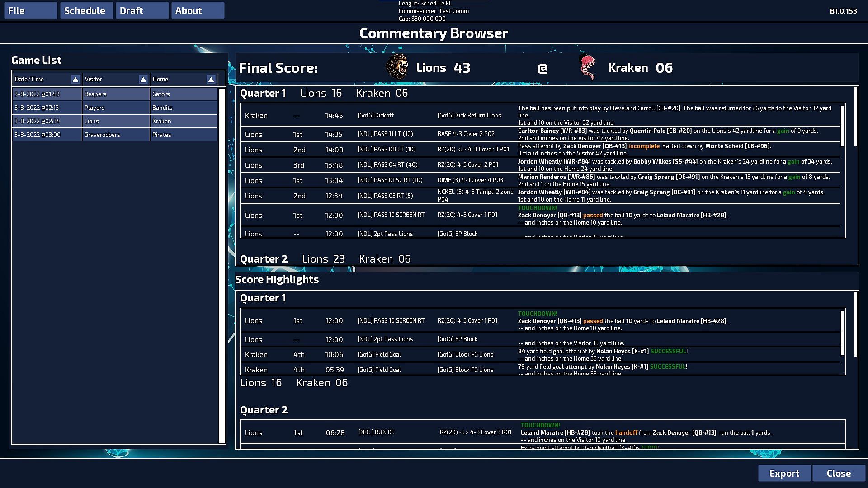Open the Schedule menu
Viewport: 868px width, 488px height.
click(86, 11)
